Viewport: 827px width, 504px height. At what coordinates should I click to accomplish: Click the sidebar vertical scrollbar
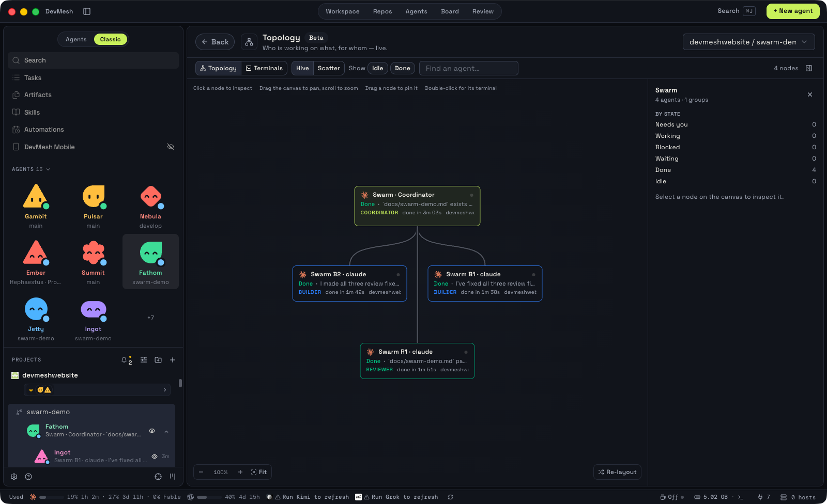pos(180,383)
